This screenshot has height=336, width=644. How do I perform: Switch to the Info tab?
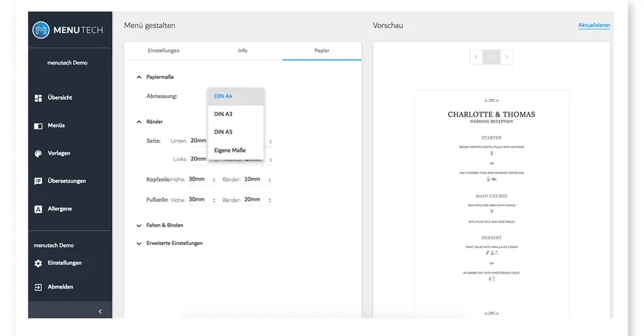(x=243, y=51)
